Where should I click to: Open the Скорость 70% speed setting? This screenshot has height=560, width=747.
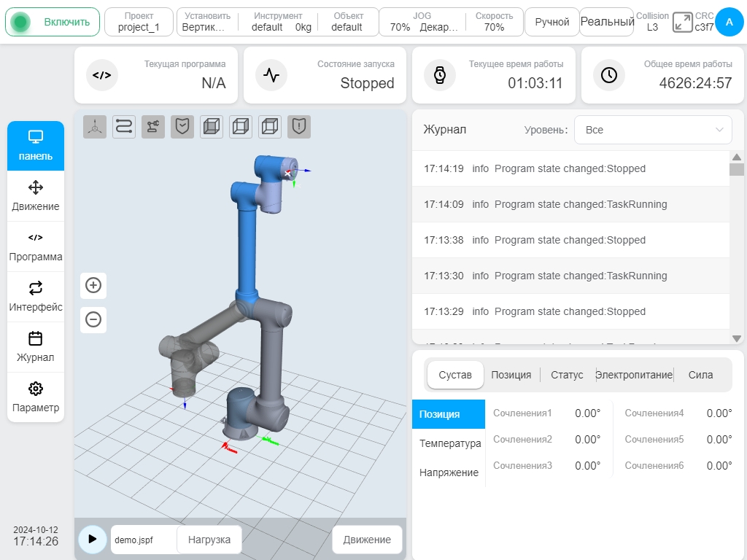coord(494,22)
